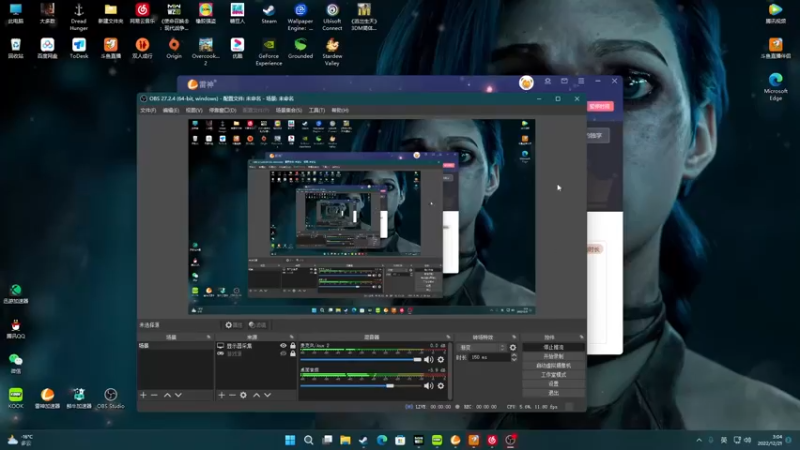Open the scene transition type dropdown
Screen dimensions: 800x450
point(482,347)
